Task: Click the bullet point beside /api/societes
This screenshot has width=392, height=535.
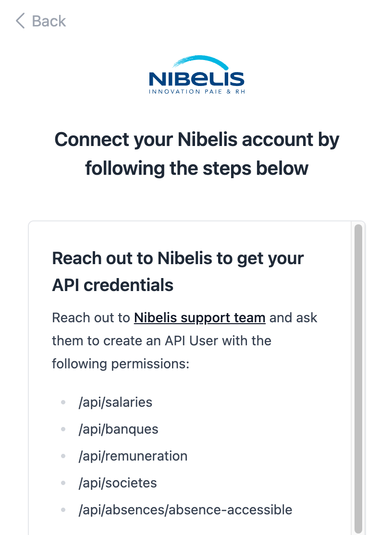Action: pos(63,483)
